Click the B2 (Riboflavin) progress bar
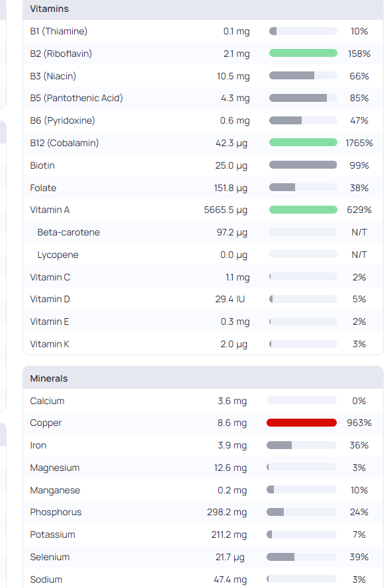This screenshot has width=389, height=588. [303, 54]
